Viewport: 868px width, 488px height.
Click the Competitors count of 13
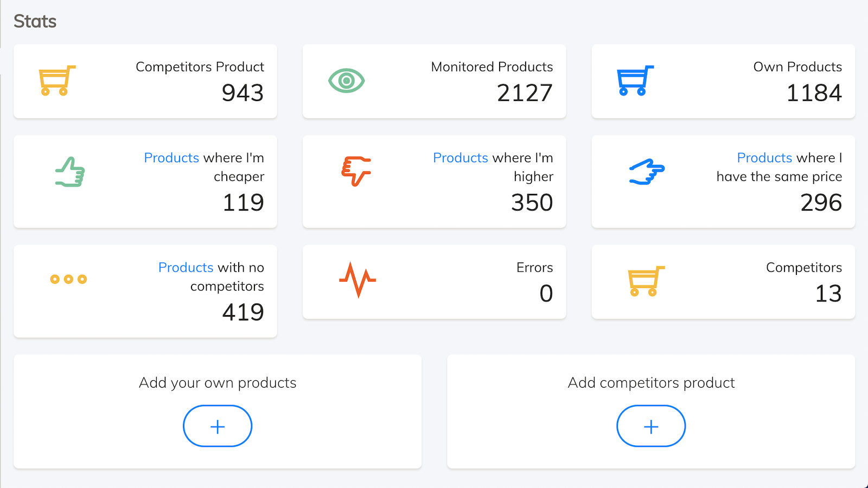828,294
